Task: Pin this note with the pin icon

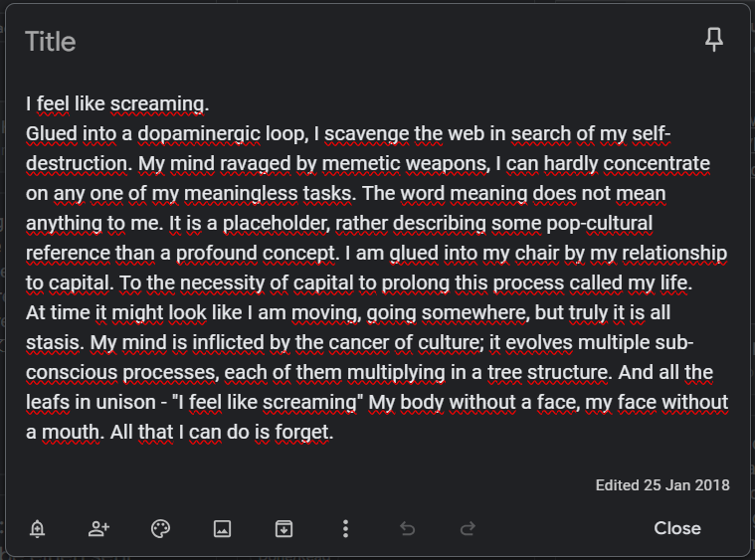Action: click(713, 40)
